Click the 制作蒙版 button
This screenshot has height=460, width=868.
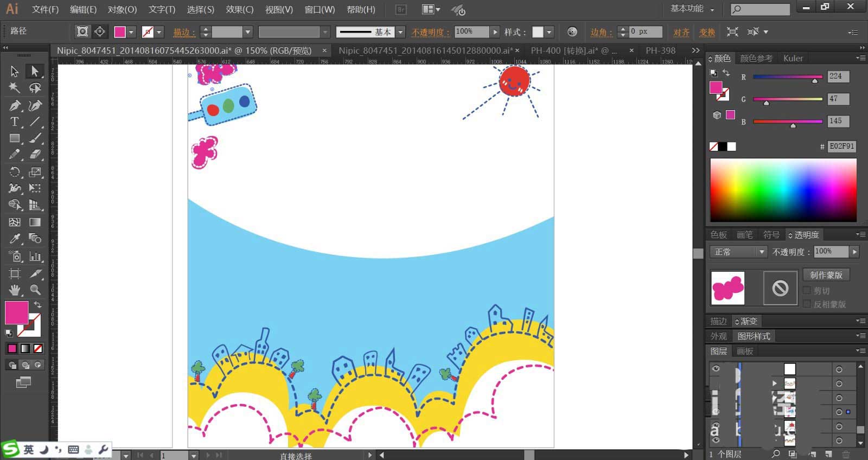826,275
